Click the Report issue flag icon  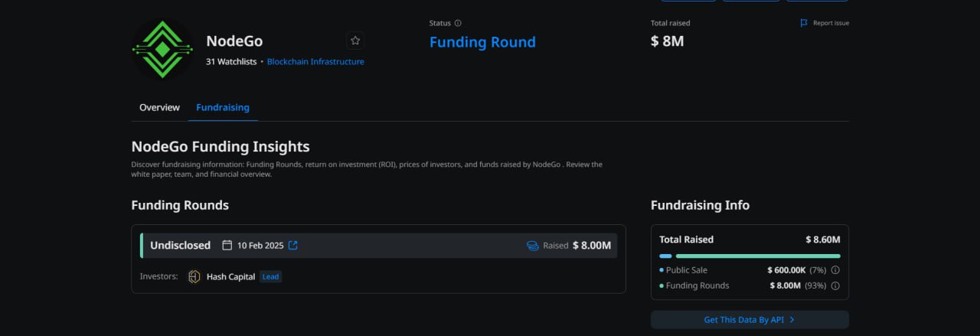pos(804,23)
